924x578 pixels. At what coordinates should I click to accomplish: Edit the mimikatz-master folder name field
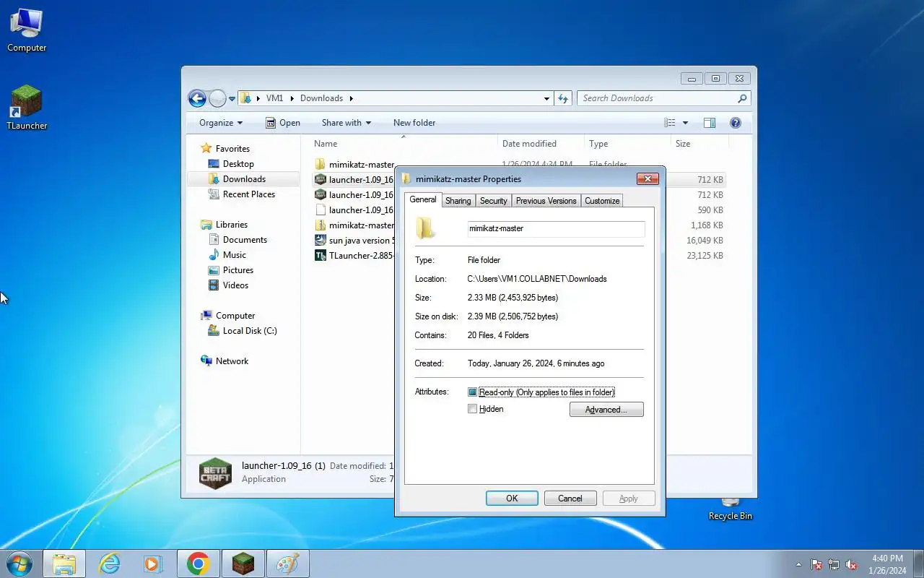[x=556, y=228]
